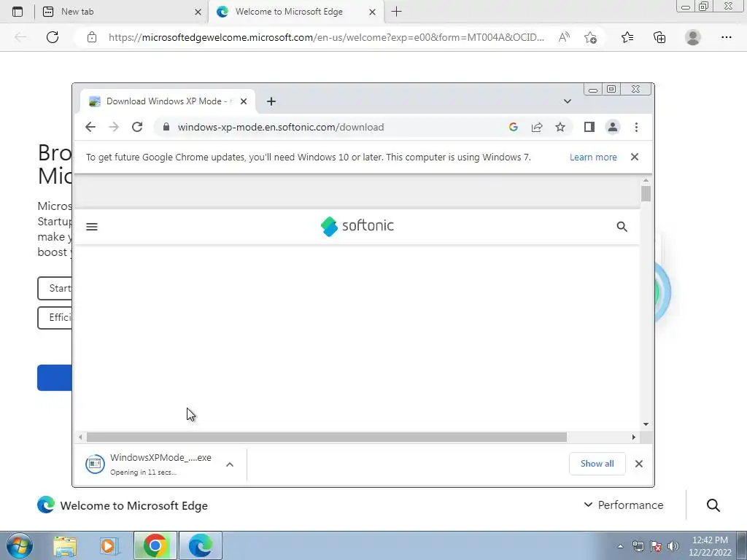Select the Download Windows XP Mode Chrome tab
This screenshot has width=747, height=560.
point(168,101)
